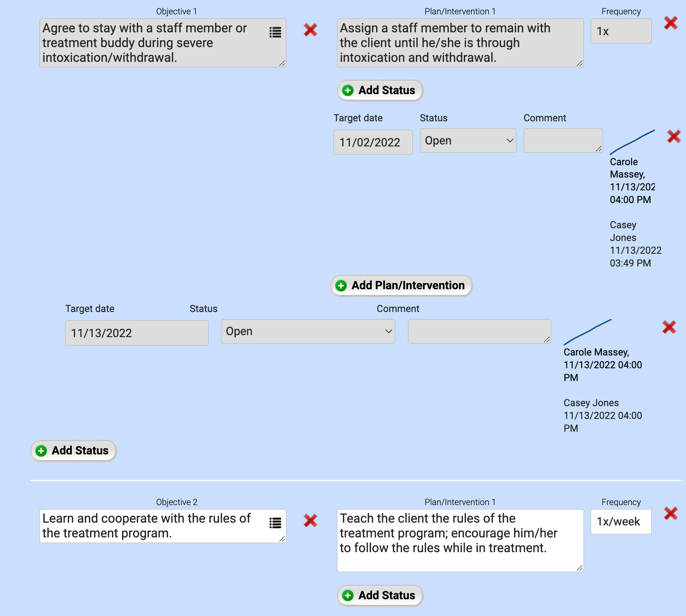Click Add Status above the divider line
This screenshot has height=616, width=686.
coord(73,451)
